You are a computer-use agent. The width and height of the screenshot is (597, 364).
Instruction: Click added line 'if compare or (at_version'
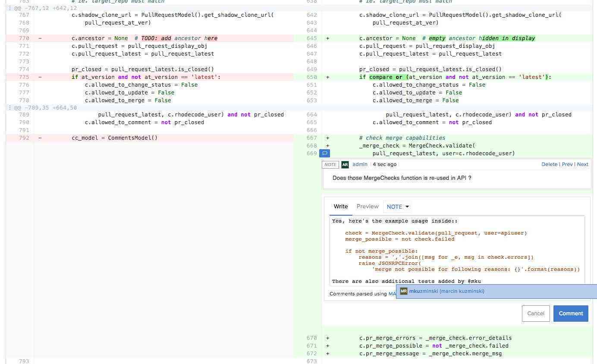pos(456,77)
